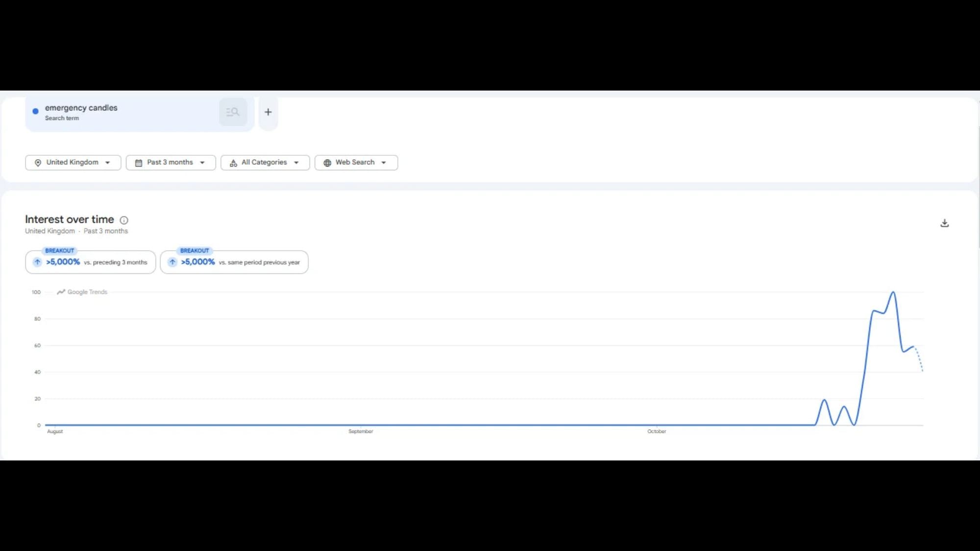The image size is (980, 551).
Task: Open the All Categories dropdown
Action: 265,163
